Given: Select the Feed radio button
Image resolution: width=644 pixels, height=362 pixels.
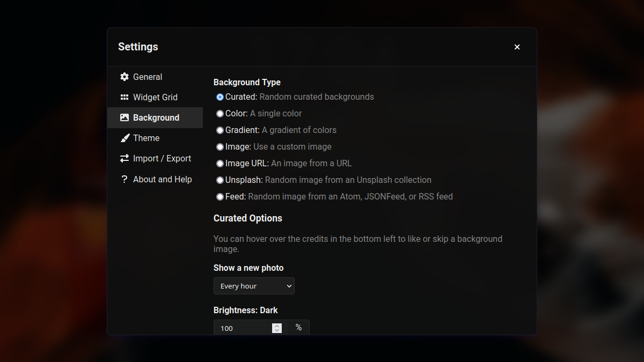Looking at the screenshot, I should coord(220,197).
